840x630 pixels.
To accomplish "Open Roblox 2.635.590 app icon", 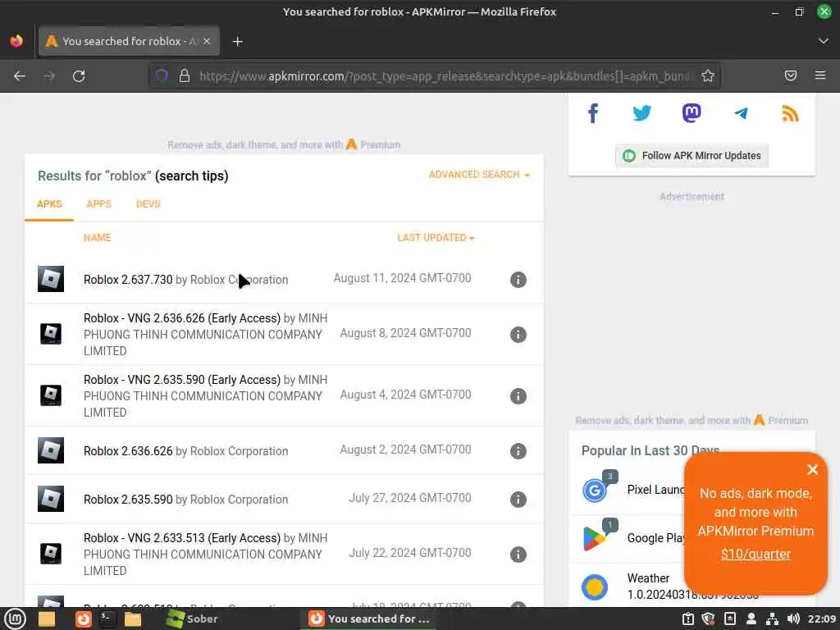I will 51,499.
